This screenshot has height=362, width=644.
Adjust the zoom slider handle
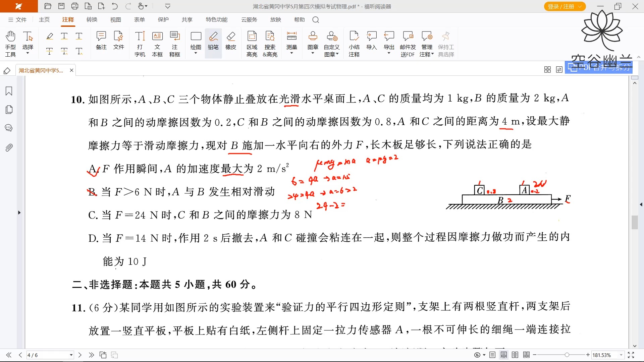coord(567,355)
